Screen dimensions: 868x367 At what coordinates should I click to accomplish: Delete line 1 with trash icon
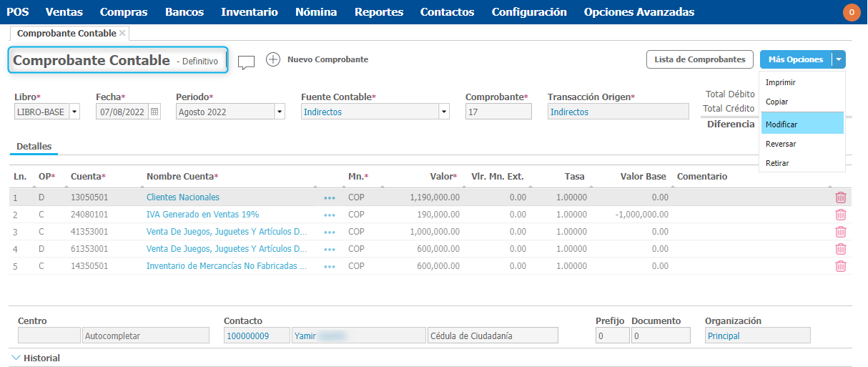[x=841, y=197]
